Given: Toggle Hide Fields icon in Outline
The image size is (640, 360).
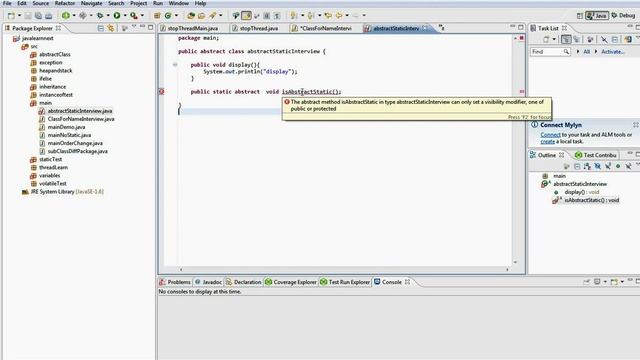Looking at the screenshot, I should coord(598,166).
